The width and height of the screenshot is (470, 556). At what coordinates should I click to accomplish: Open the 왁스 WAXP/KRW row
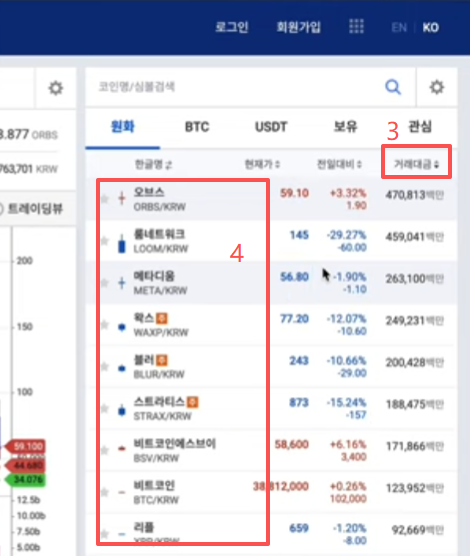coord(271,324)
